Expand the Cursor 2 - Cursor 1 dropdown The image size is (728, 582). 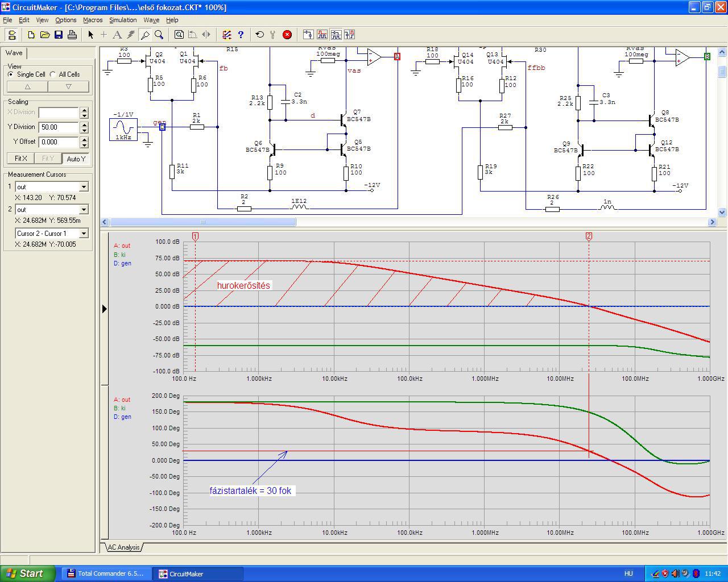click(x=84, y=234)
